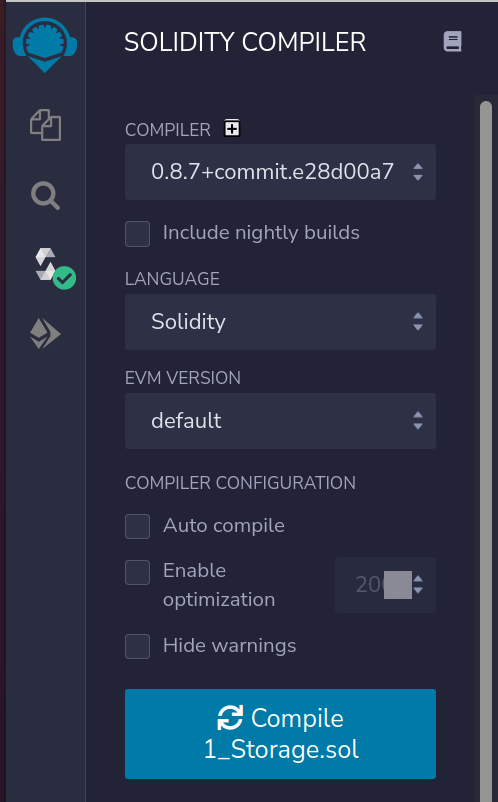Open Deploy & Run Transactions icon
This screenshot has height=802, width=498.
(46, 334)
